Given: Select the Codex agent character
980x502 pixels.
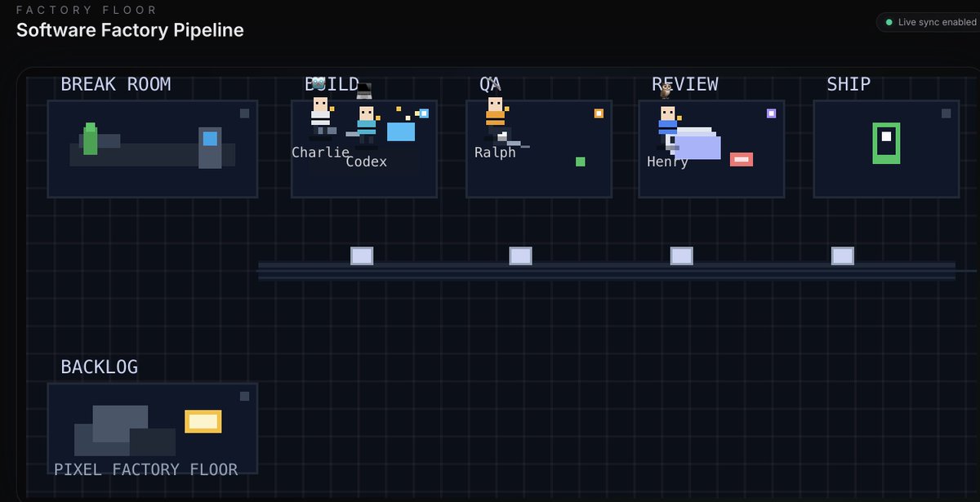Looking at the screenshot, I should pos(366,123).
